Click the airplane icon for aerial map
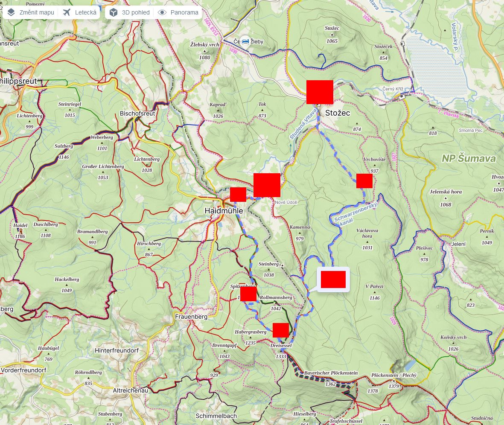 (67, 12)
